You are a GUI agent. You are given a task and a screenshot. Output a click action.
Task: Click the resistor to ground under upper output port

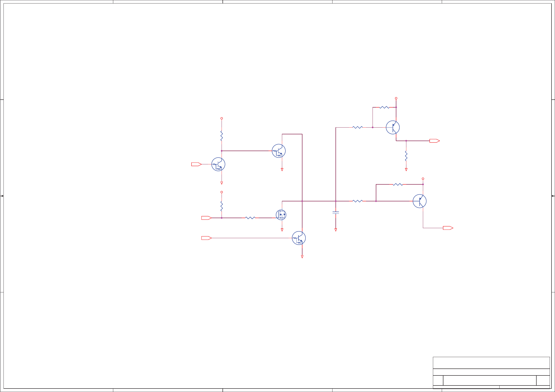point(406,156)
